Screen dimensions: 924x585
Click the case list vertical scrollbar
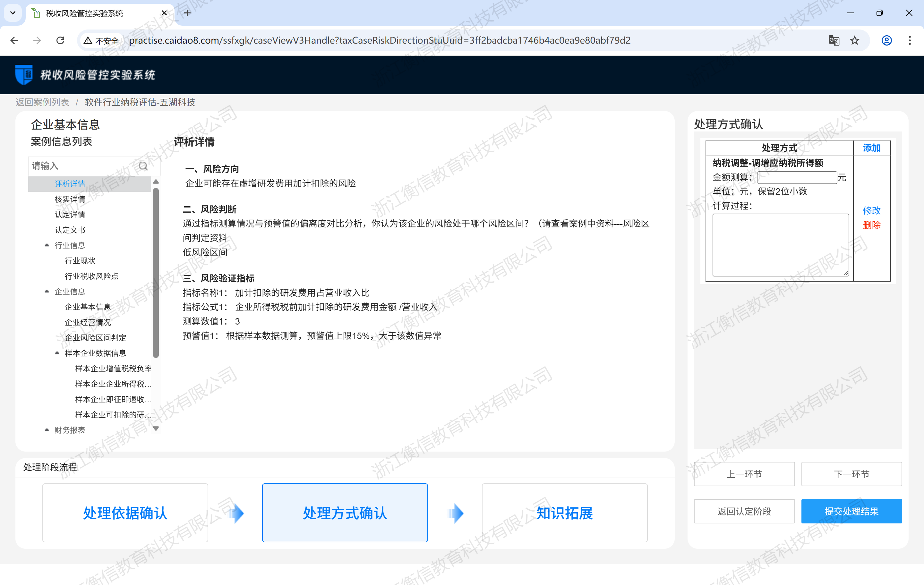156,272
